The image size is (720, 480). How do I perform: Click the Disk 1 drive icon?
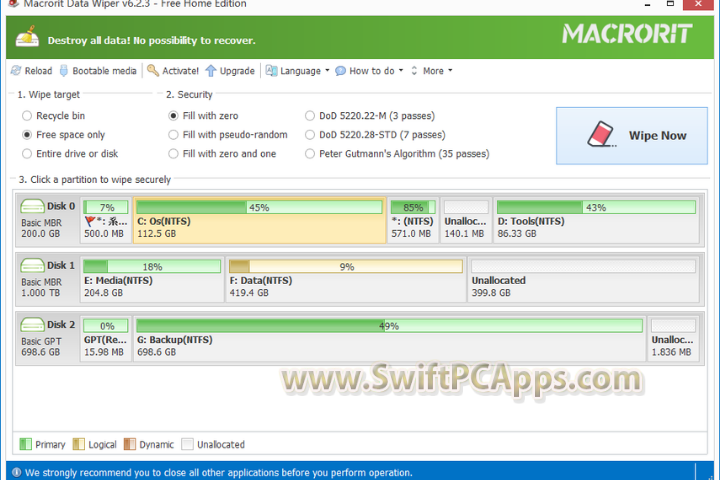[x=32, y=265]
